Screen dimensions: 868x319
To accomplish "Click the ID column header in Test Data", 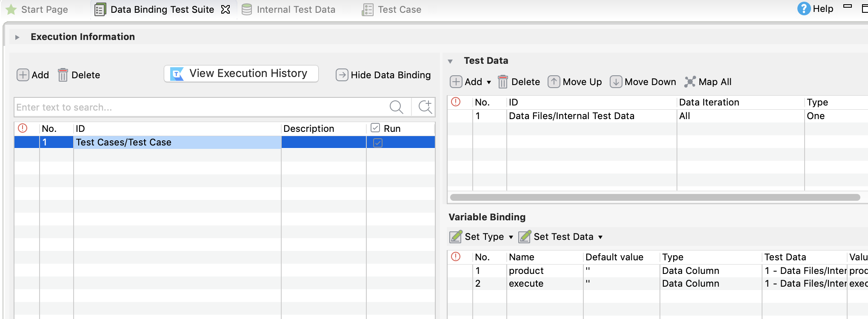I will click(x=591, y=103).
